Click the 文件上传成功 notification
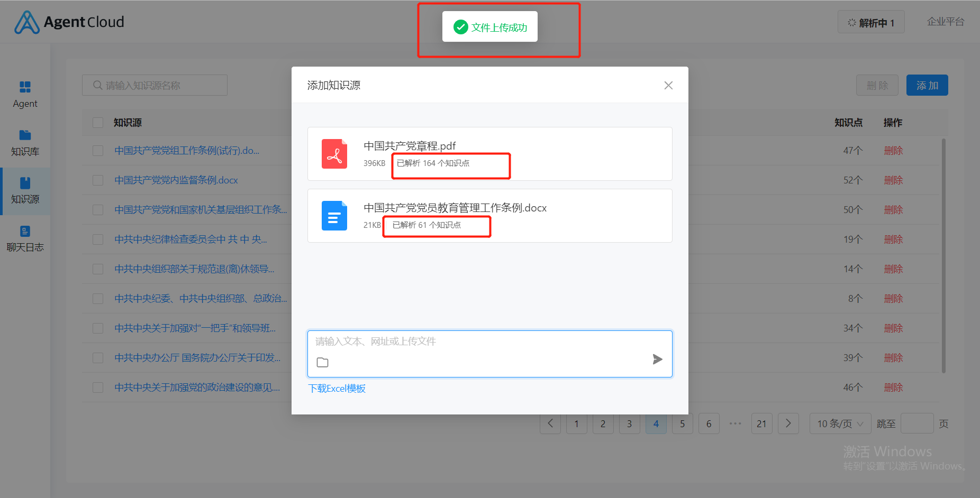The width and height of the screenshot is (980, 498). pos(490,27)
